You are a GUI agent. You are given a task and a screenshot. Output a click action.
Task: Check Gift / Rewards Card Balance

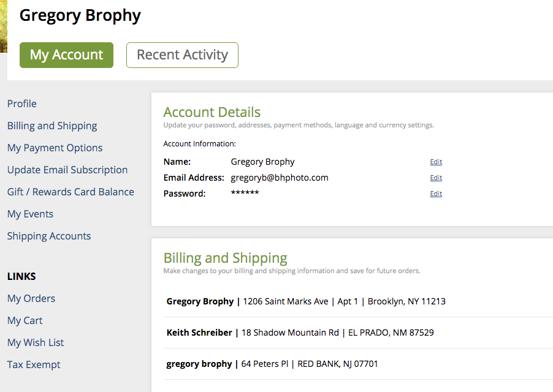[x=71, y=192]
